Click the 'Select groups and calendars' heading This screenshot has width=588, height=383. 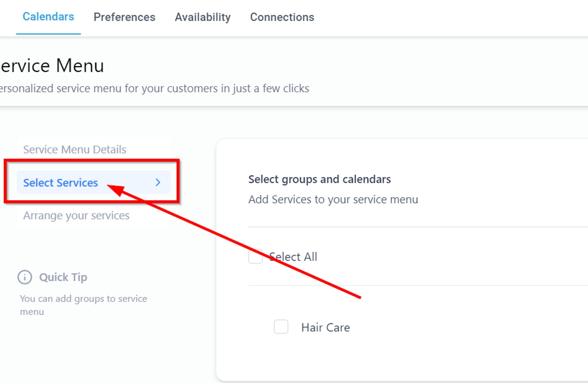tap(320, 179)
